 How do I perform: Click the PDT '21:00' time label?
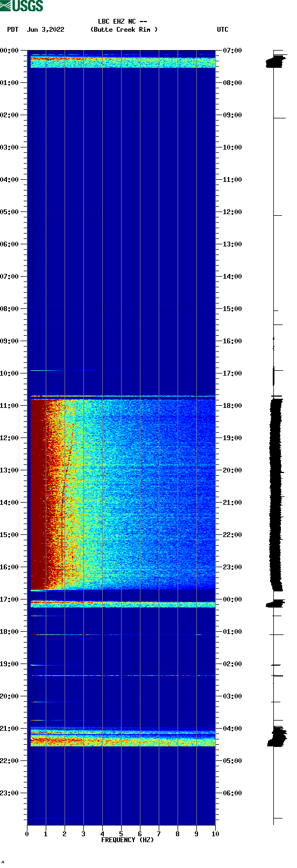click(x=10, y=729)
